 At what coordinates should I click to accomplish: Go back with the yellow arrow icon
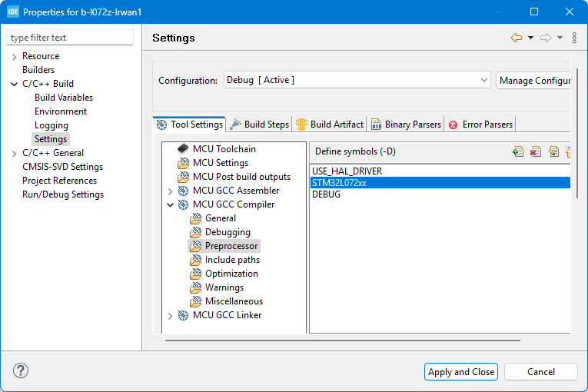tap(517, 38)
